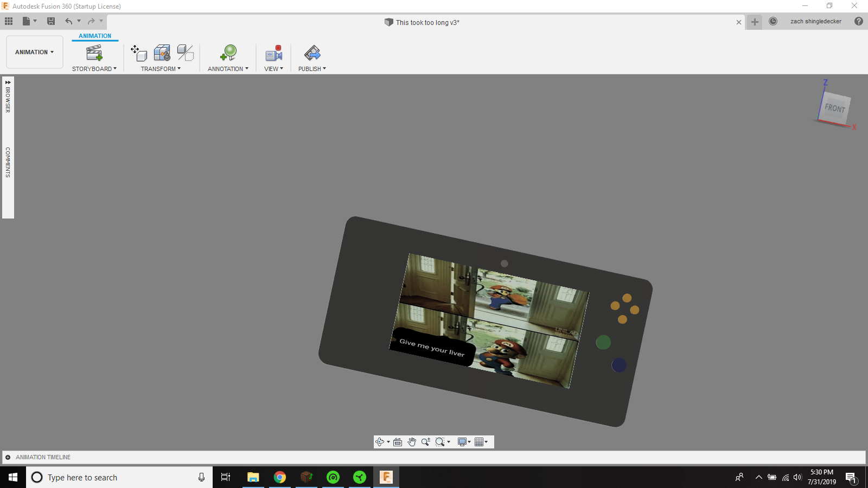Select the Orbit navigation tool
Viewport: 868px width, 488px height.
(x=380, y=442)
